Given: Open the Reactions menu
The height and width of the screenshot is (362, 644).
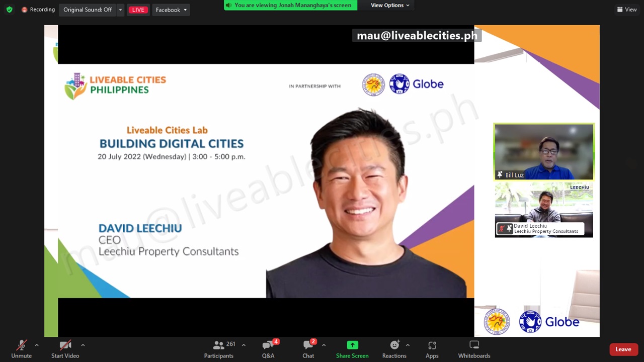Looking at the screenshot, I should point(394,349).
